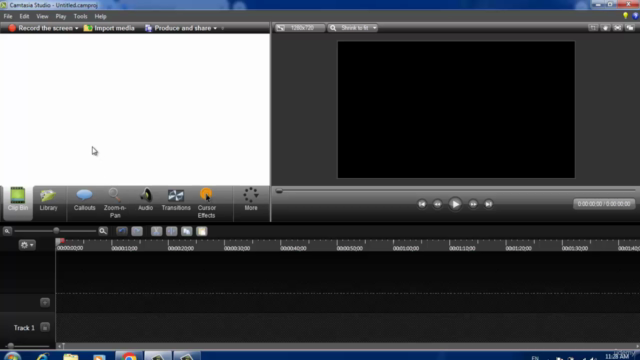
Task: Open File Explorer folder from taskbar
Action: click(71, 356)
